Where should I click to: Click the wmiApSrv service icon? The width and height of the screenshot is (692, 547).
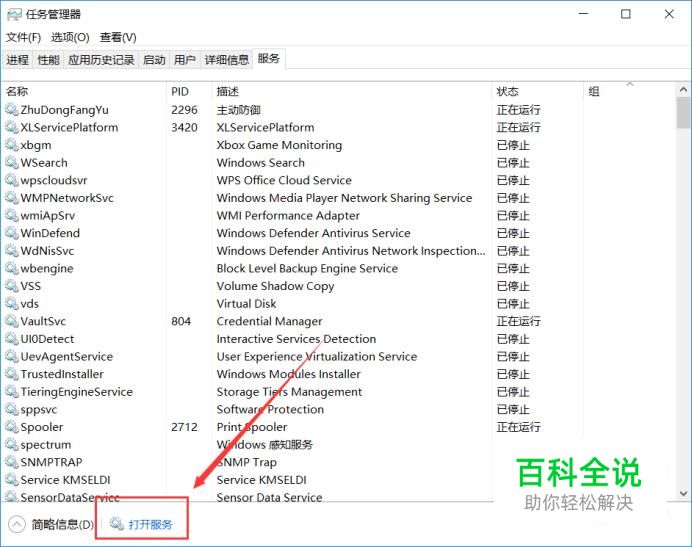tap(11, 215)
